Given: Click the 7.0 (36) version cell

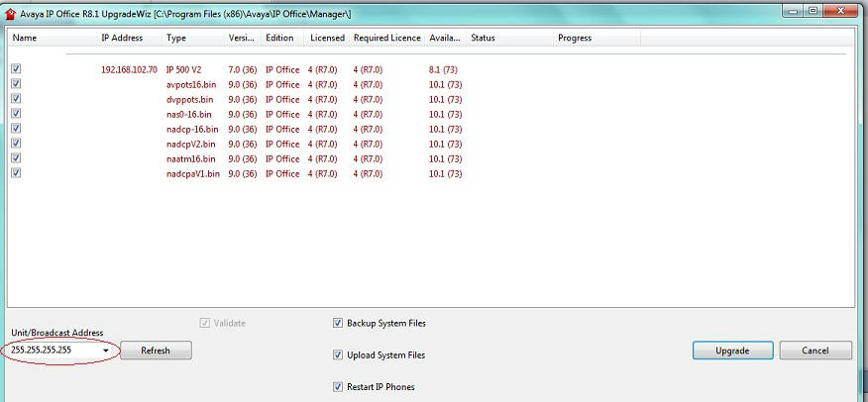Looking at the screenshot, I should pyautogui.click(x=243, y=69).
